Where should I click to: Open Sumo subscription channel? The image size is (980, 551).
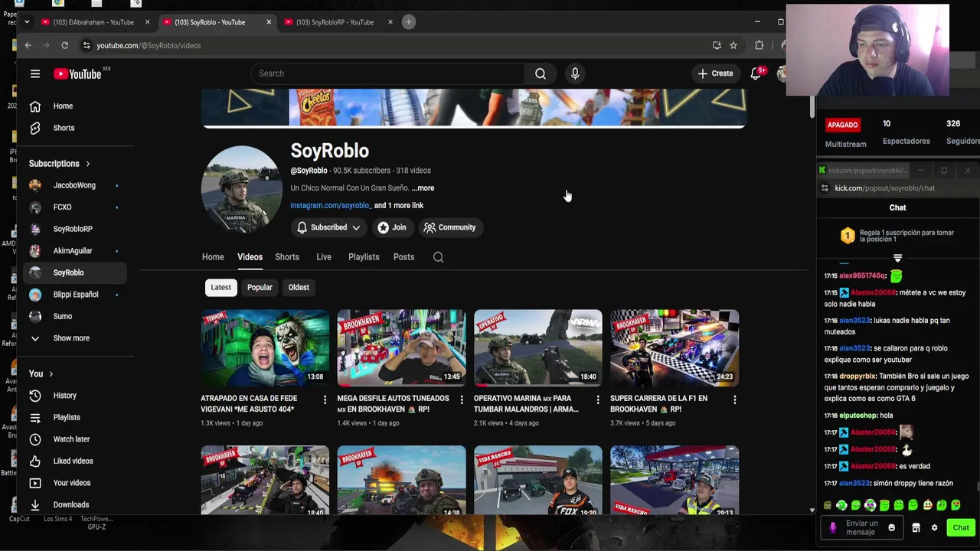[x=77, y=316]
